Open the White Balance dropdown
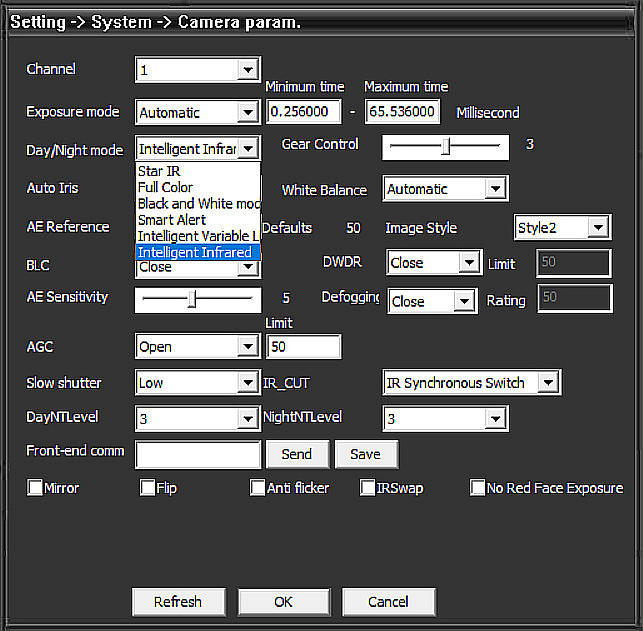Image resolution: width=643 pixels, height=631 pixels. pos(495,189)
